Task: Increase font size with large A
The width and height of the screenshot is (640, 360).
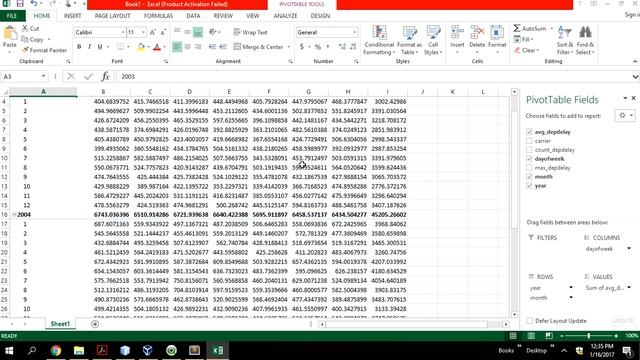Action: tap(153, 32)
